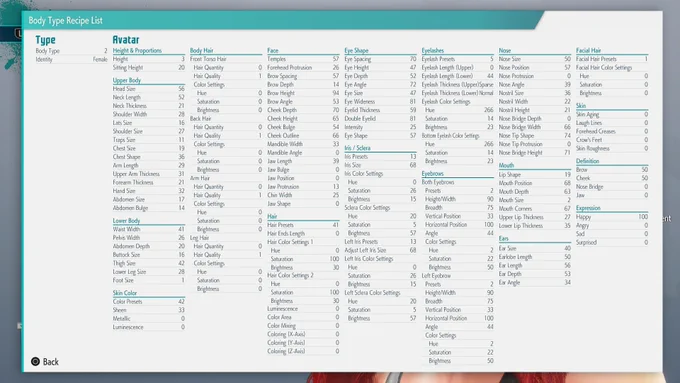680x383 pixels.
Task: Click the Eyelashes section heading
Action: (433, 50)
